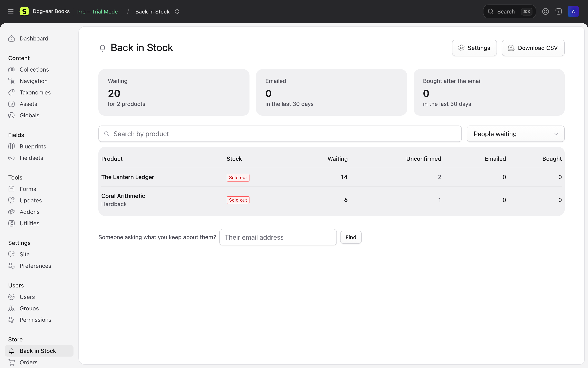The width and height of the screenshot is (588, 368).
Task: Open the user avatar A menu
Action: [573, 11]
